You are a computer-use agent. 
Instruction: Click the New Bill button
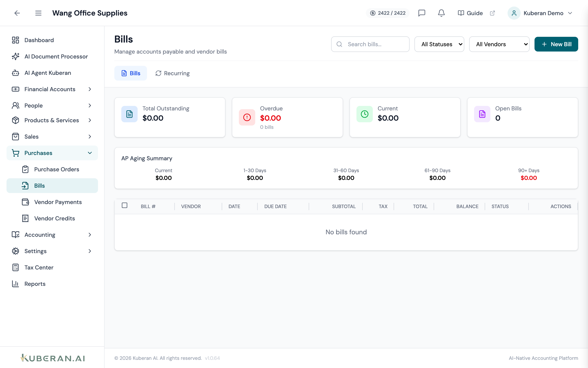tap(556, 44)
